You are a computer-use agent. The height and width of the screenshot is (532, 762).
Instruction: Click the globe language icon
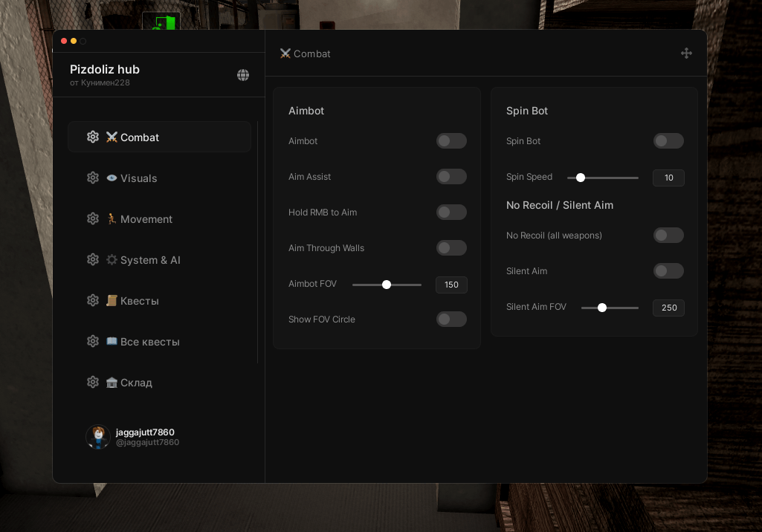click(x=243, y=75)
